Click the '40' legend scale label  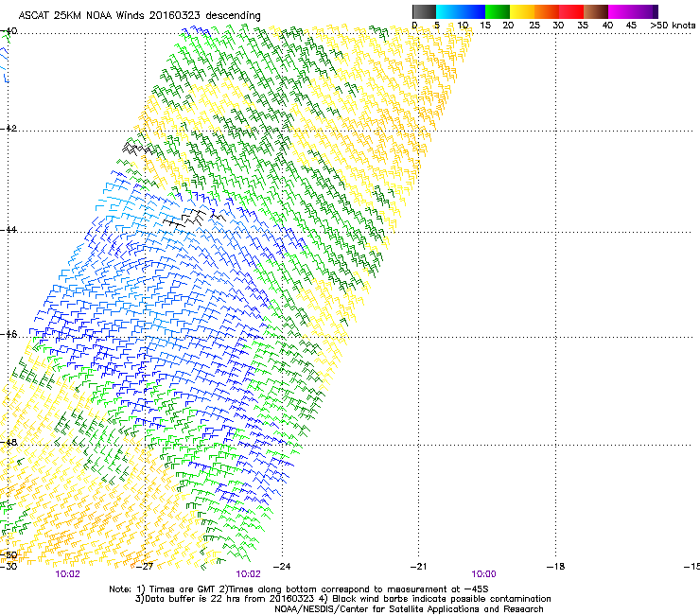607,26
